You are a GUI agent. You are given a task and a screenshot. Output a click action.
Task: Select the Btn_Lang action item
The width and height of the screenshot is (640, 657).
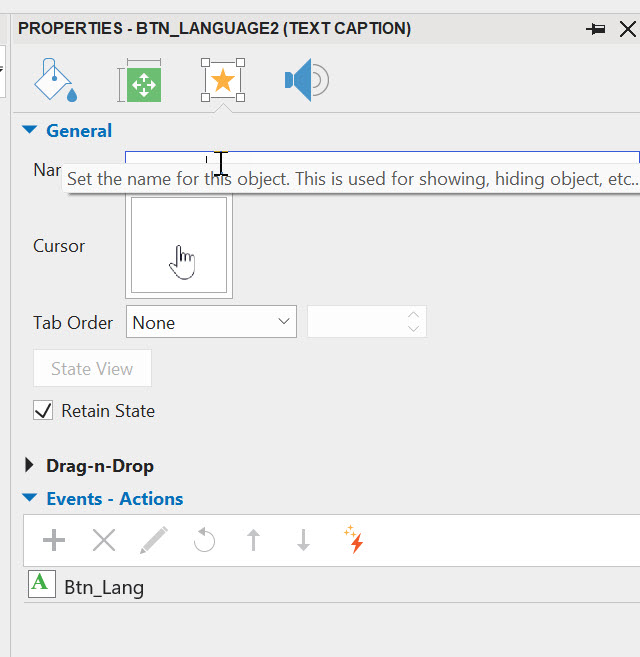[104, 587]
